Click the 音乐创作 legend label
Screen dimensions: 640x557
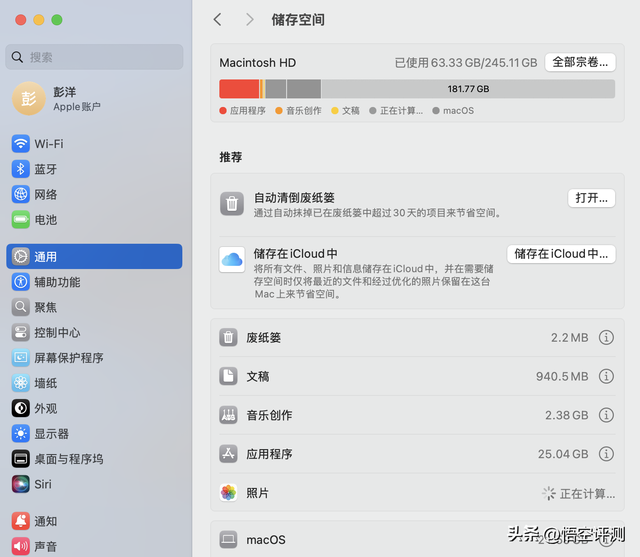pyautogui.click(x=304, y=111)
